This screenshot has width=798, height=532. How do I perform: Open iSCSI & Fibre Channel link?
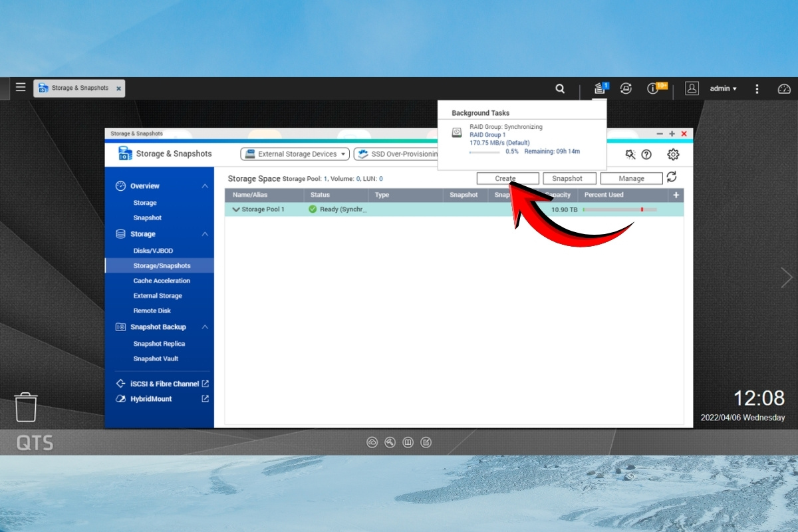click(164, 384)
